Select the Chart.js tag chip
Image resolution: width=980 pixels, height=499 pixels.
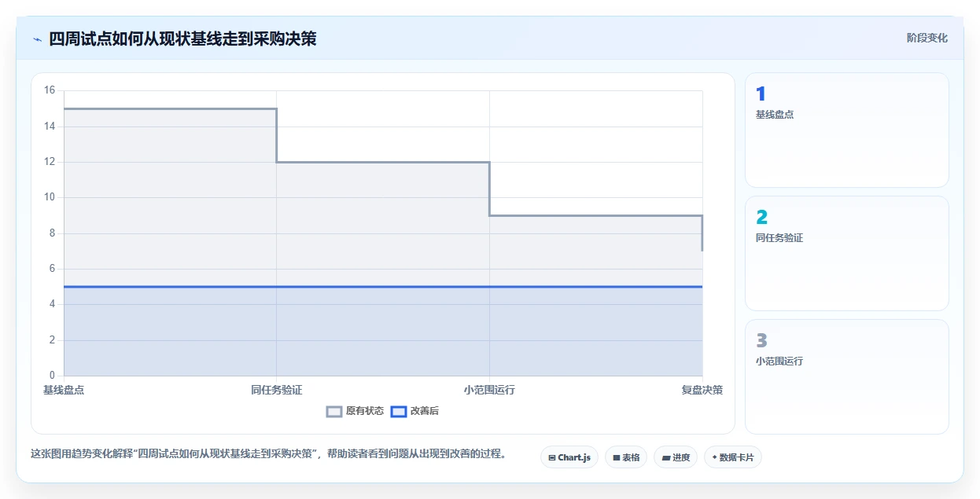point(569,457)
